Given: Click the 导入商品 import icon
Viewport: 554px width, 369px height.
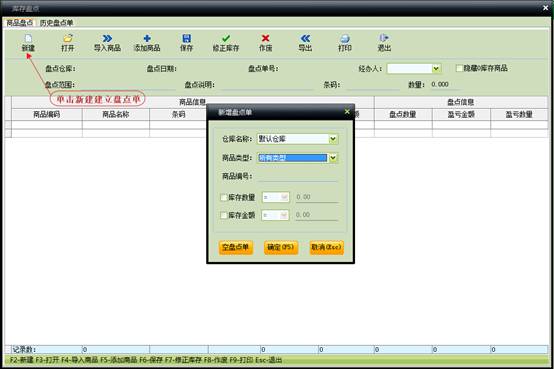Looking at the screenshot, I should [x=107, y=38].
